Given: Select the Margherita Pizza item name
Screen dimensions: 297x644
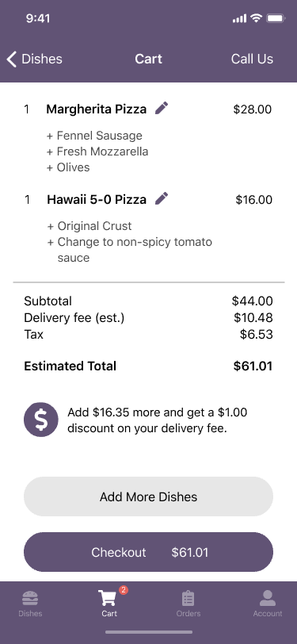Looking at the screenshot, I should click(x=97, y=109).
